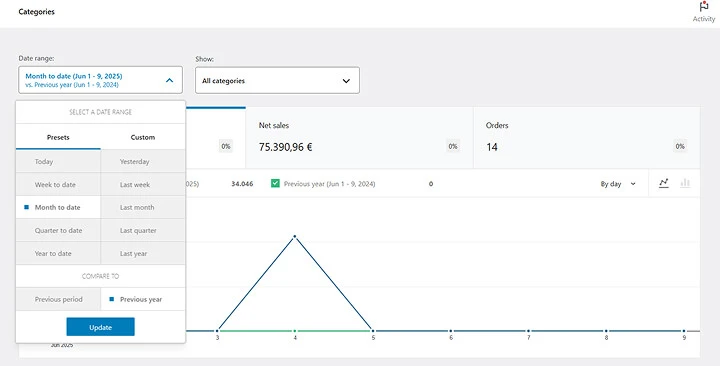Select the Yesterday preset
Image resolution: width=720 pixels, height=366 pixels.
(x=143, y=162)
